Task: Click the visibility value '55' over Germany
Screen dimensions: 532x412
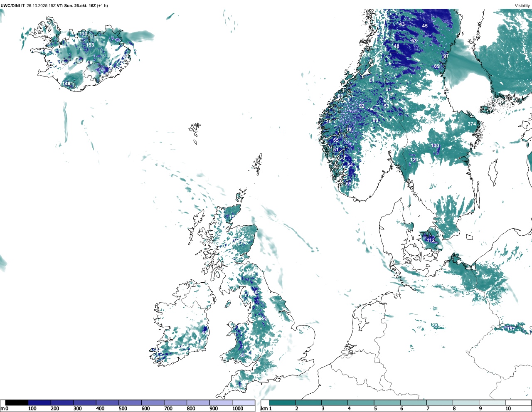Action: click(x=435, y=326)
